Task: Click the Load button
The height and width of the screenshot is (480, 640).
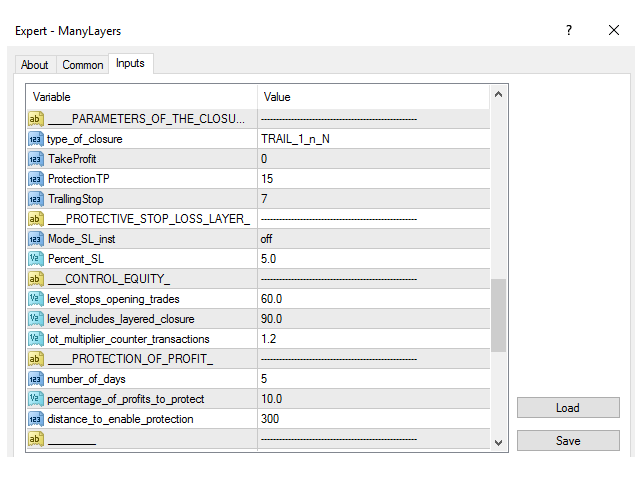Action: click(568, 408)
